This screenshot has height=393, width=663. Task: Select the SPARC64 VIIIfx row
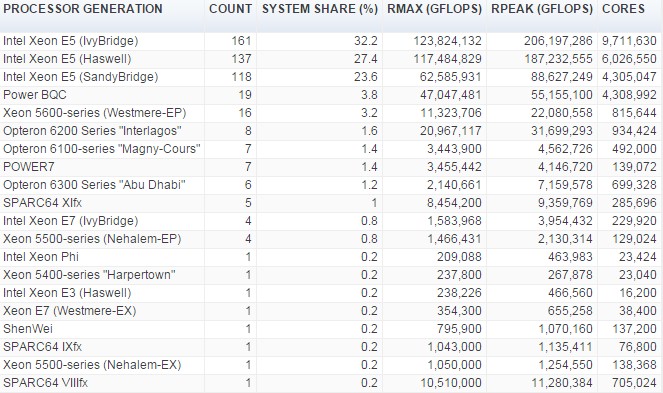332,383
